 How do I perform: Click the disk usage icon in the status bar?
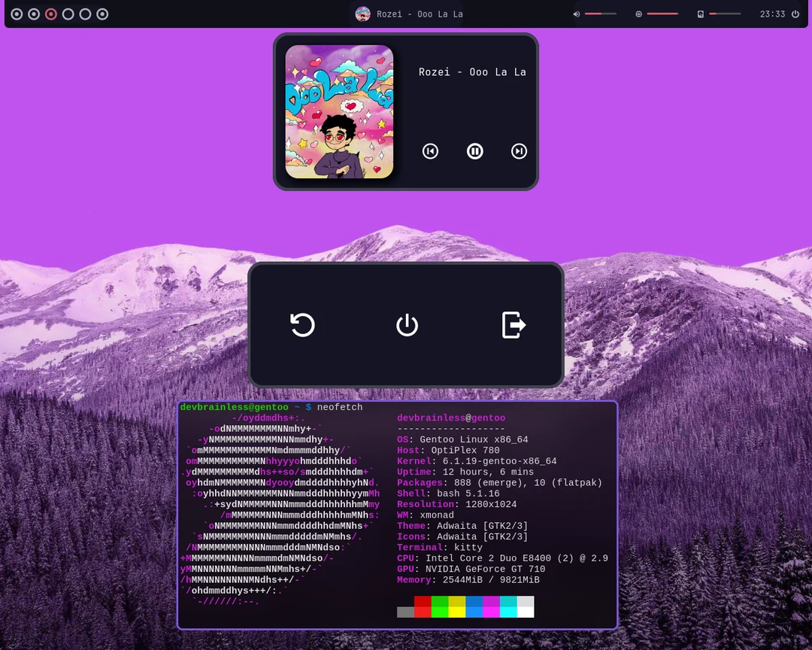699,14
